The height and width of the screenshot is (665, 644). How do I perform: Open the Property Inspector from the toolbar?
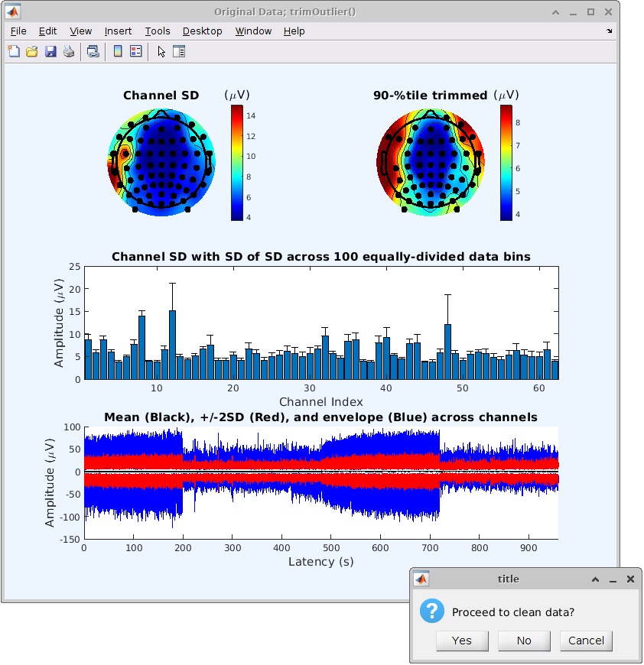click(179, 52)
